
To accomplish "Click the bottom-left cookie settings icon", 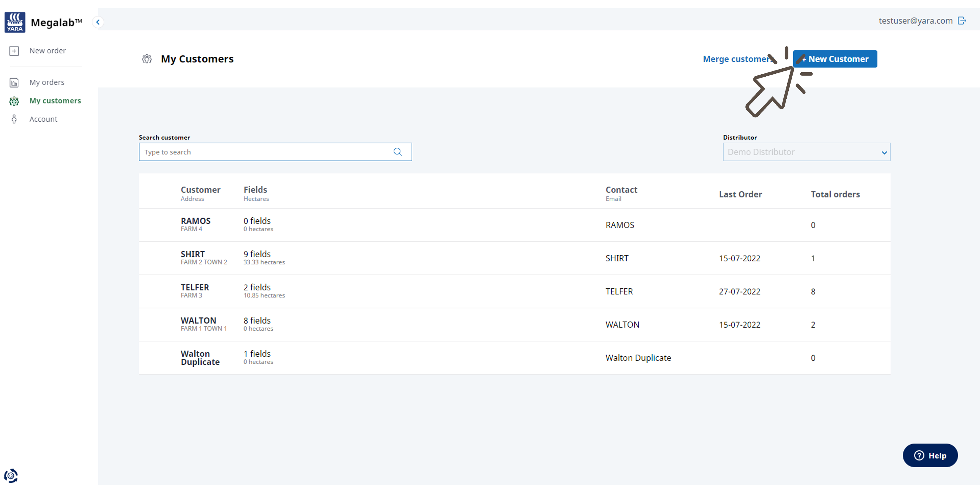I will 11,475.
